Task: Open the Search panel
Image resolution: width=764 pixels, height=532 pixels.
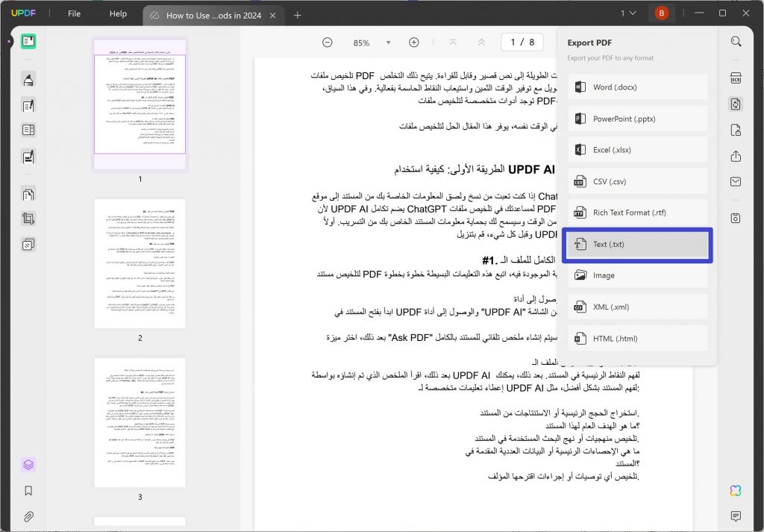Action: 736,41
